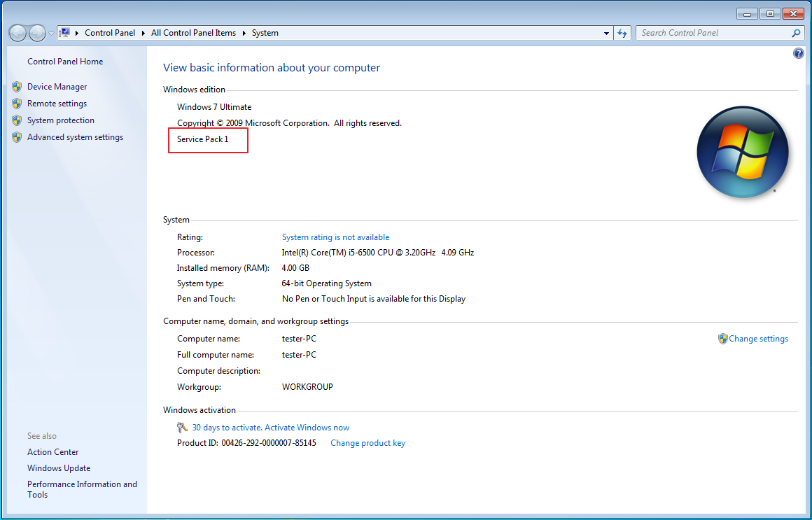
Task: Minimize the System window
Action: (747, 13)
